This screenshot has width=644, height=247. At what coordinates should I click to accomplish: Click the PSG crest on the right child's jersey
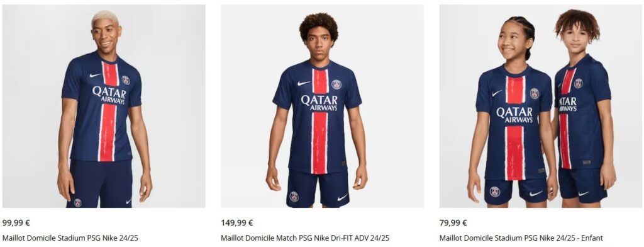579,83
